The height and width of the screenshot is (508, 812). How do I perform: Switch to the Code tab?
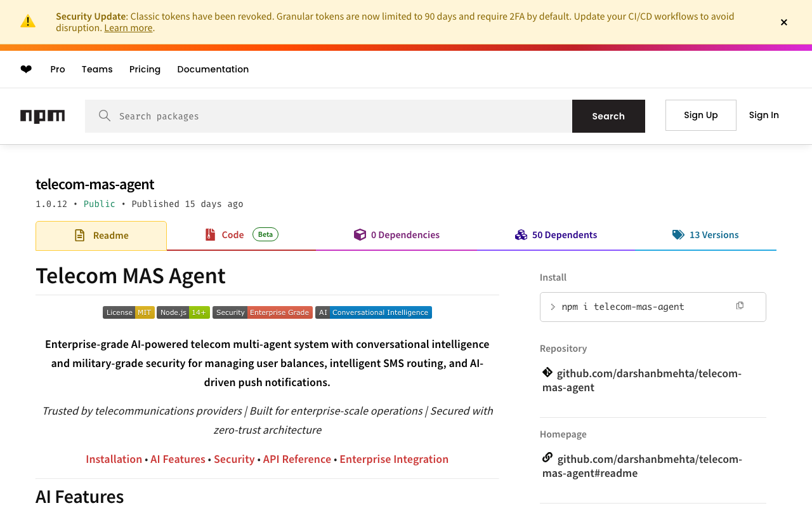point(241,235)
